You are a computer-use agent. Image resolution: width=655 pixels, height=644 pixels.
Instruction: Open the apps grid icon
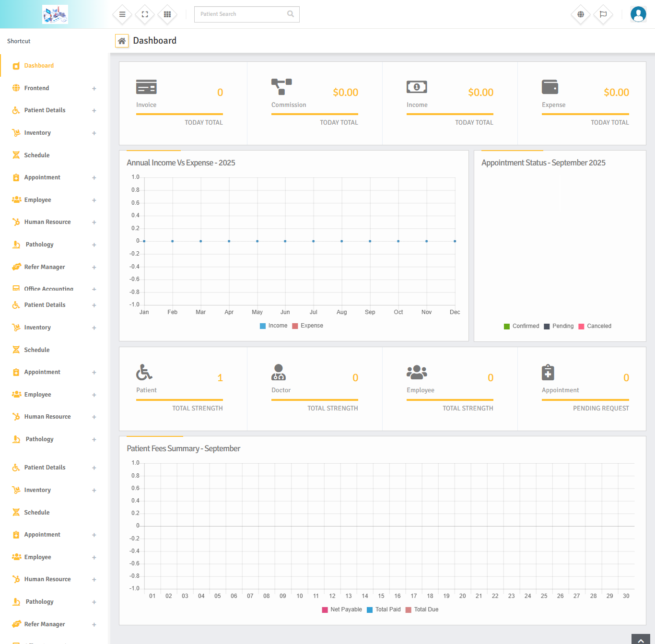(x=167, y=14)
